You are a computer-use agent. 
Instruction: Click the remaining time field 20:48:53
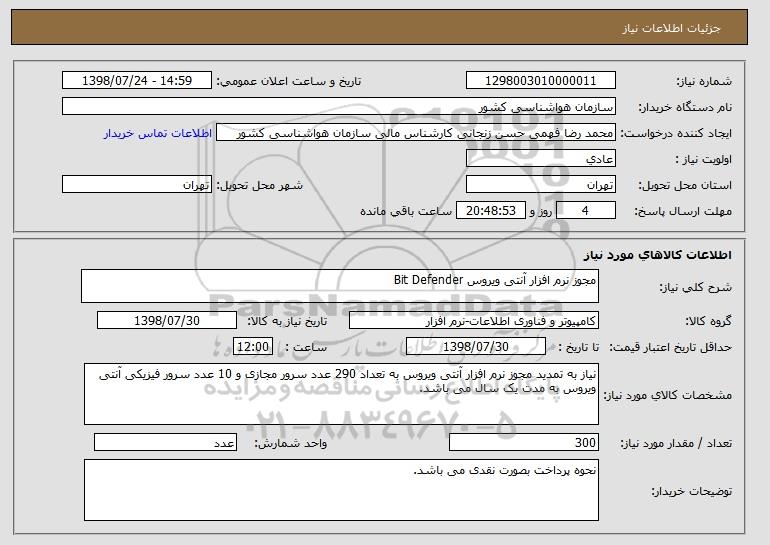point(491,211)
